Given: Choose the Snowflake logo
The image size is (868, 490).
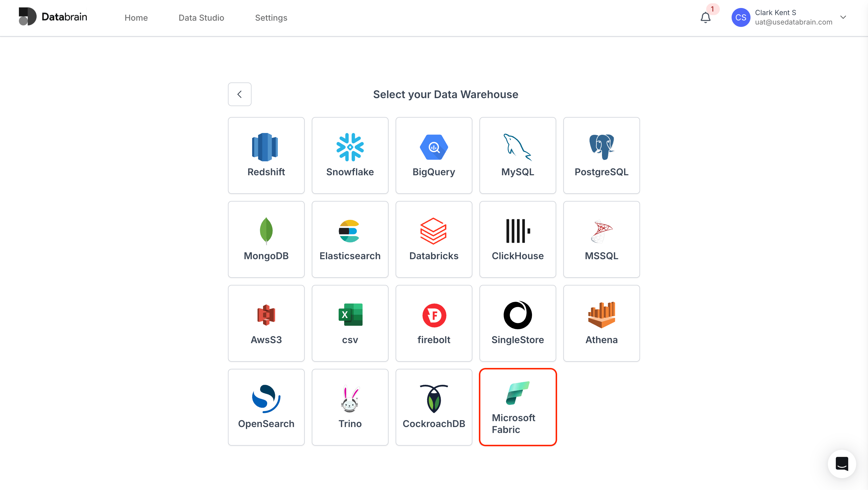Looking at the screenshot, I should pyautogui.click(x=350, y=147).
